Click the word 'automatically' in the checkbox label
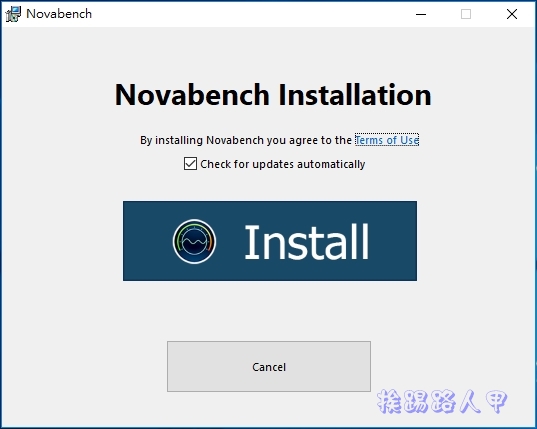This screenshot has width=537, height=429. click(x=331, y=164)
